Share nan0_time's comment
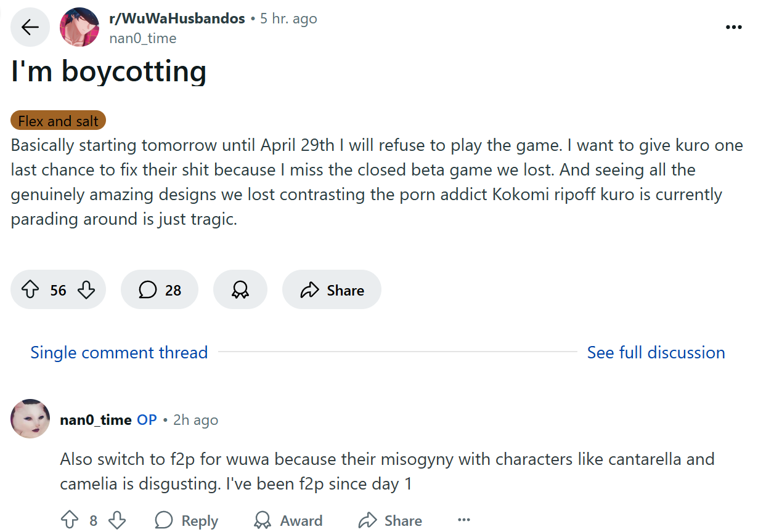This screenshot has height=532, width=774. [x=390, y=520]
